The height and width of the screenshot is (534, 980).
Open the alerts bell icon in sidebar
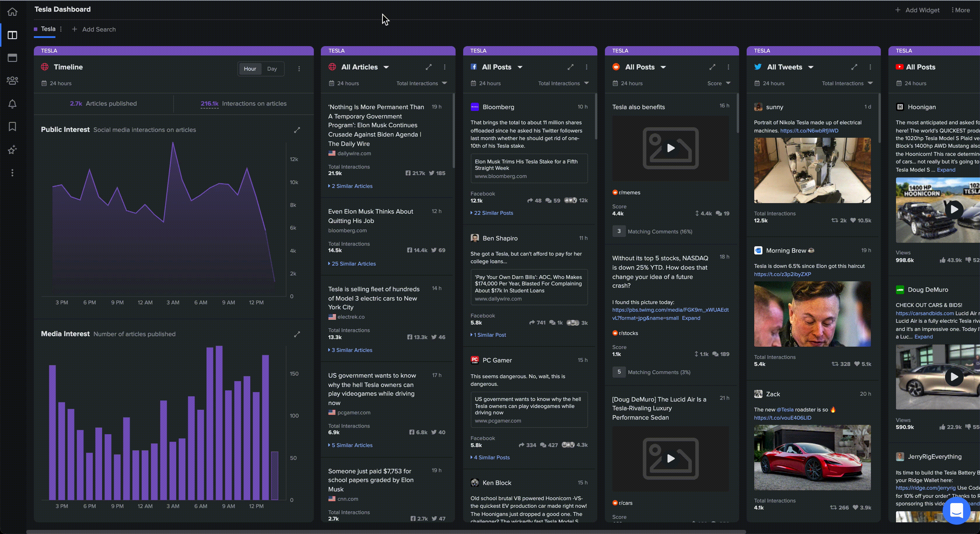[12, 104]
